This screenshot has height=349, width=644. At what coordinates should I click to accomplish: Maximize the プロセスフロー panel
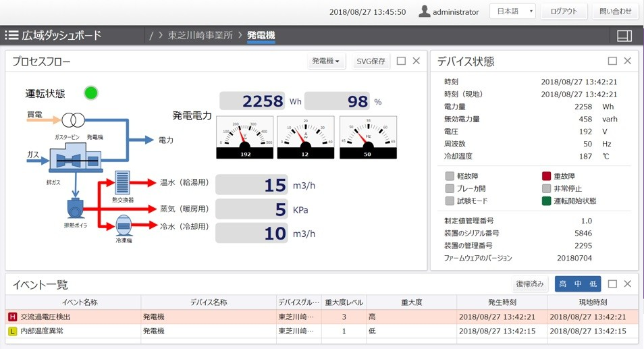[x=401, y=61]
